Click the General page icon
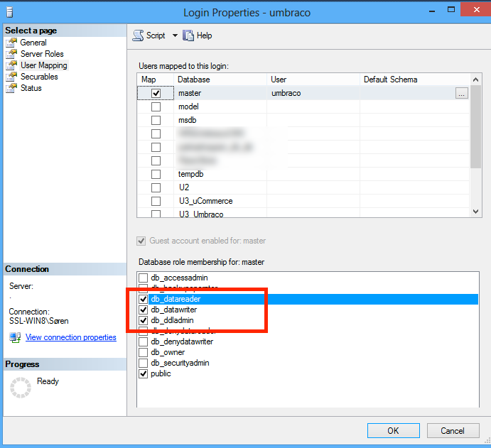The height and width of the screenshot is (448, 491). (11, 43)
